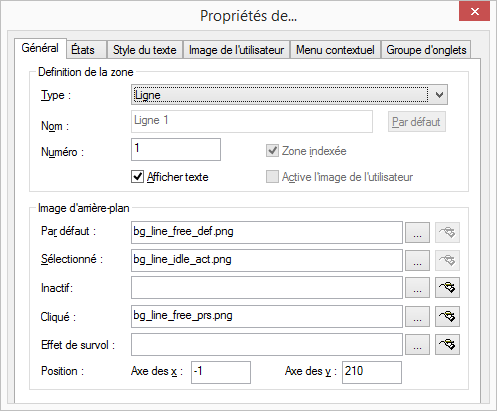Image resolution: width=497 pixels, height=411 pixels.
Task: Browse for the Par défaut background image
Action: (417, 232)
